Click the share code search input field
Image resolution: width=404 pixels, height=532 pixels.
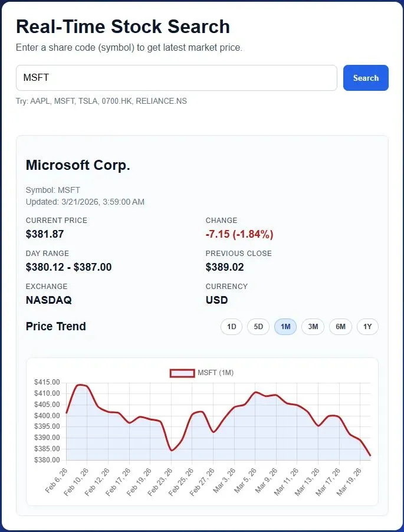176,78
